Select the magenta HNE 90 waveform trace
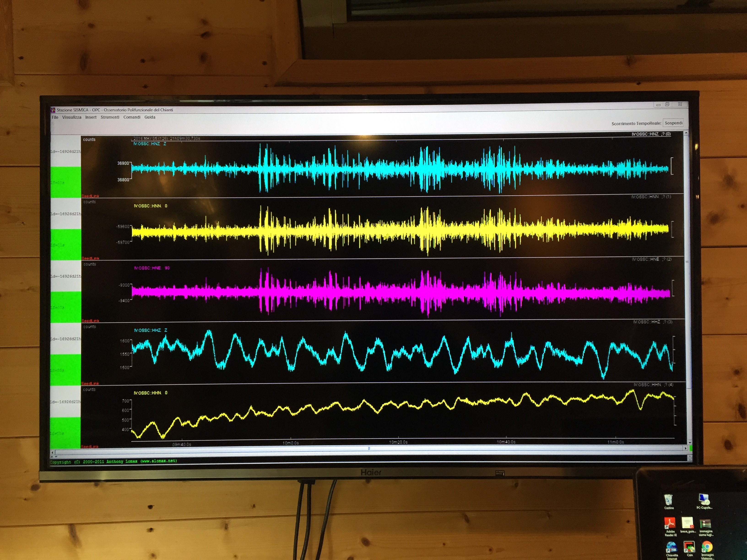The width and height of the screenshot is (747, 560). [401, 293]
